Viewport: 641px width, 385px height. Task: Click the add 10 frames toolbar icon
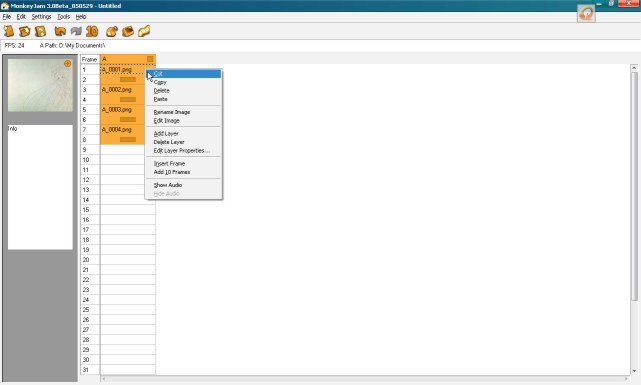click(92, 31)
